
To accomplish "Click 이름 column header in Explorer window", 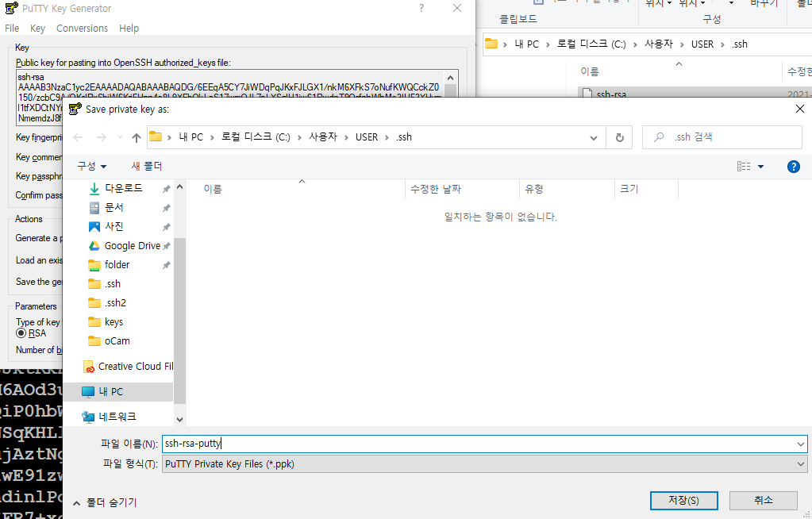I will tap(589, 71).
